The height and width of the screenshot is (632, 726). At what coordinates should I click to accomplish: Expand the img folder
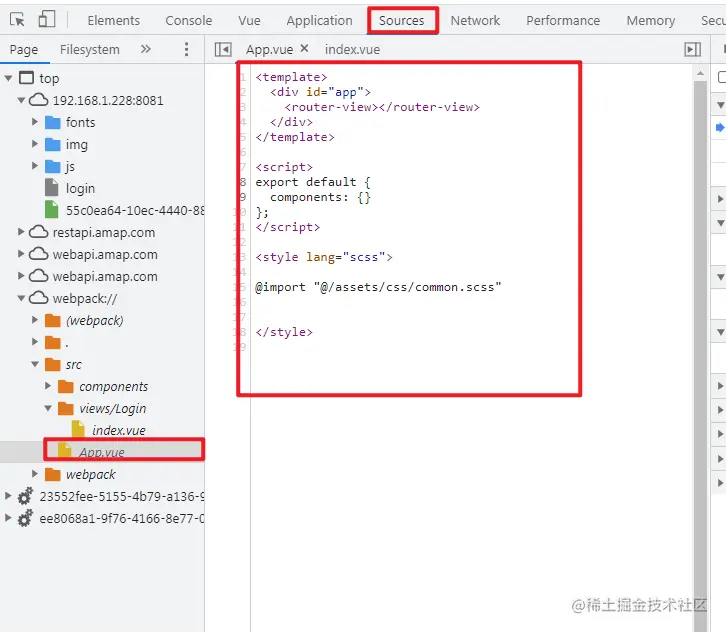coord(35,144)
